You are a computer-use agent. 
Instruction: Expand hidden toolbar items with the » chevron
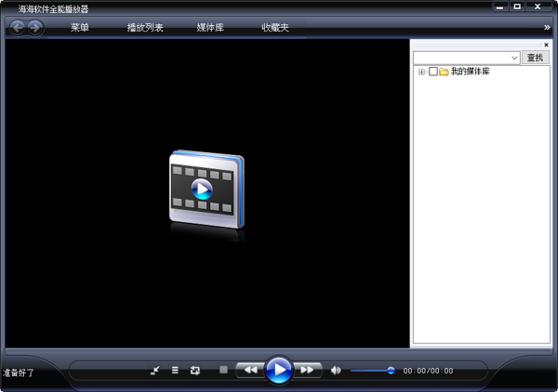pyautogui.click(x=548, y=28)
